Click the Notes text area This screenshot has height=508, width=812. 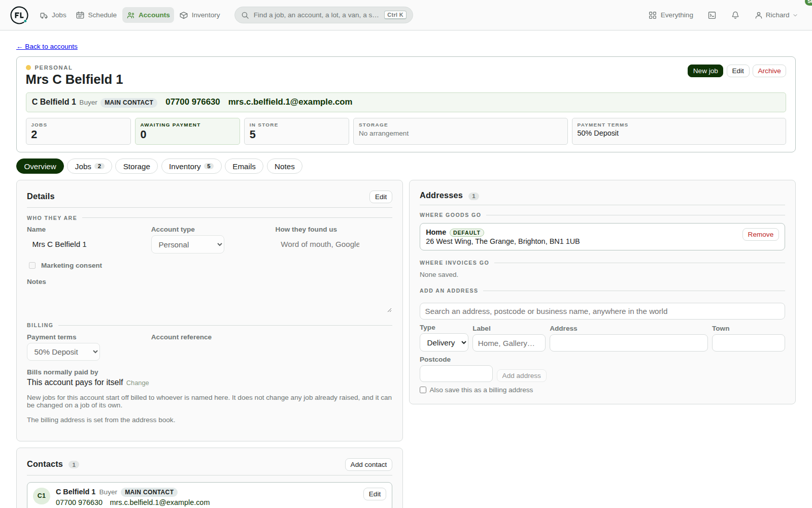[x=210, y=300]
